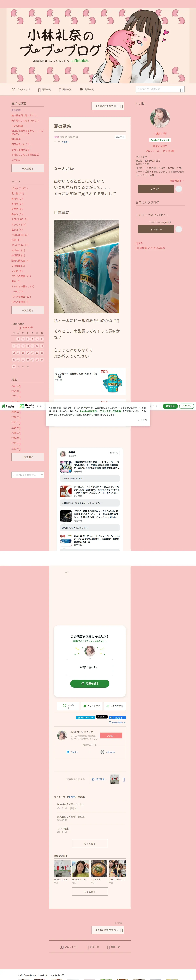Expand 2012年 in monthly archive
Viewport: 196px width, 980px height.
(16, 449)
